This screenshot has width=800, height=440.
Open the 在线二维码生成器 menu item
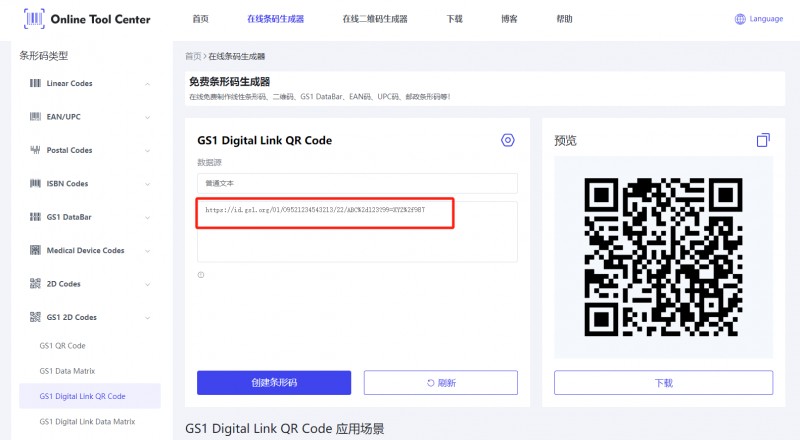coord(375,19)
